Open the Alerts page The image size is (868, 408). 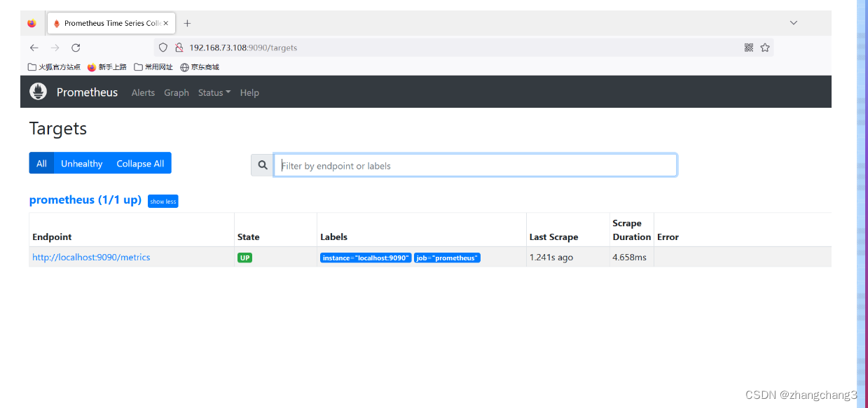point(143,92)
